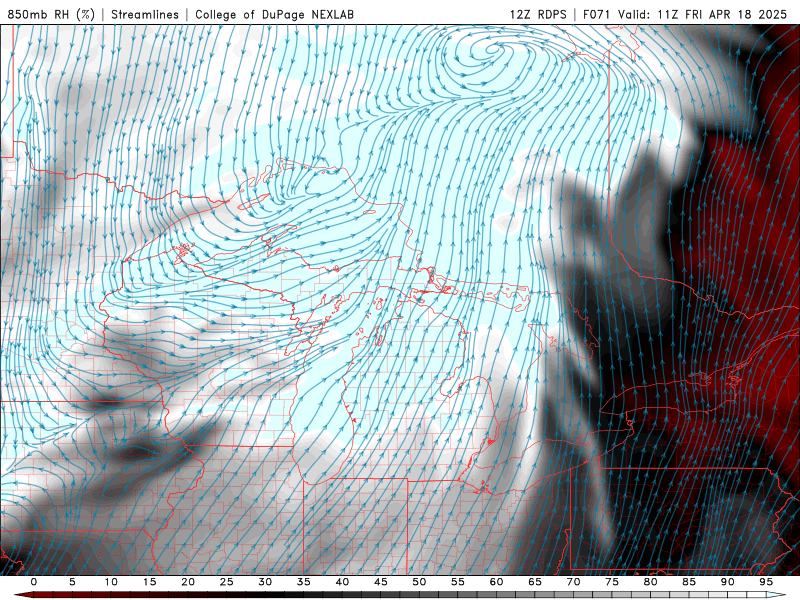Screen dimensions: 800x600
Task: Click the colorbar label '15'
Action: click(x=149, y=582)
